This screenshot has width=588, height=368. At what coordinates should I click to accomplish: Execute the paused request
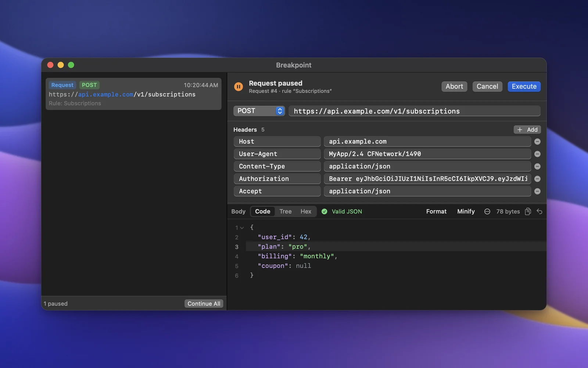point(524,86)
